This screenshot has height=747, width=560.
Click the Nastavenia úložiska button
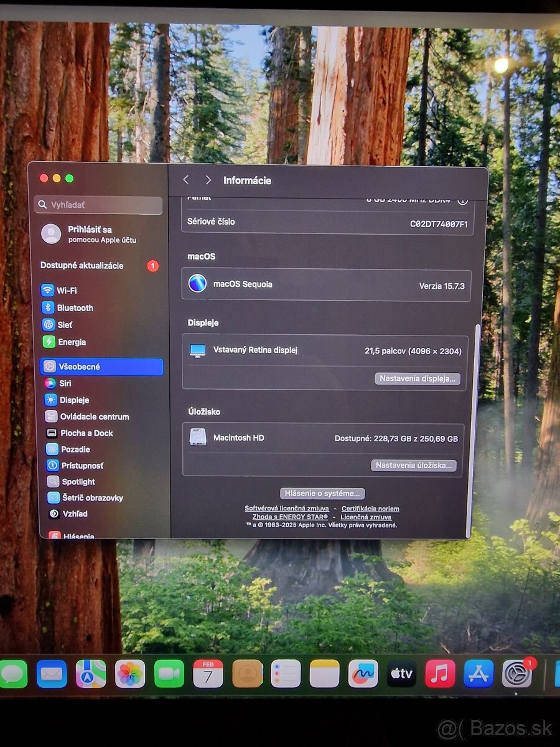coord(414,465)
